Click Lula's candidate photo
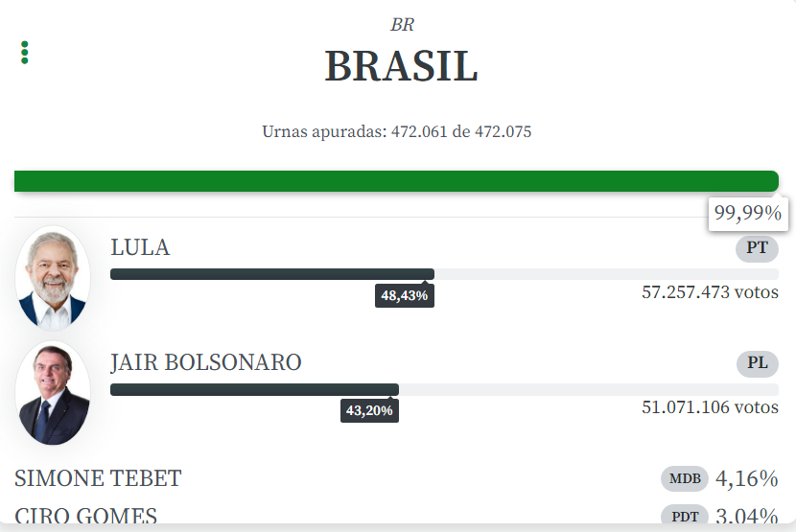Screen dimensions: 796x532 pyautogui.click(x=53, y=278)
